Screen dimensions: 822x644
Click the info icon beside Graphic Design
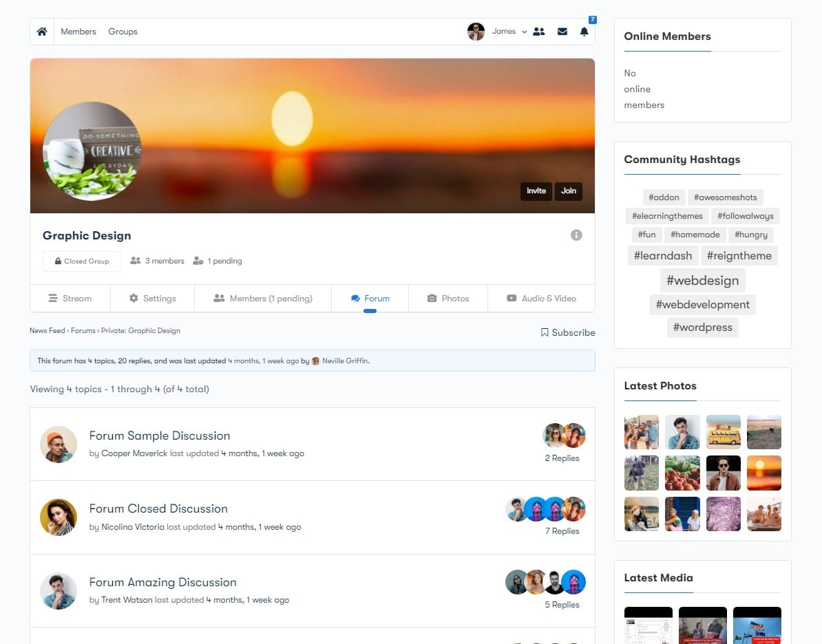click(576, 235)
